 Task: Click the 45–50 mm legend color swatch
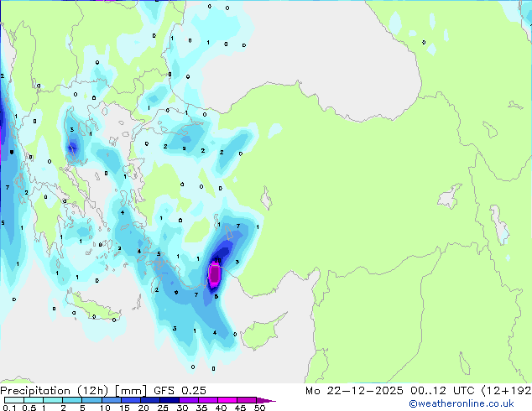pyautogui.click(x=247, y=400)
